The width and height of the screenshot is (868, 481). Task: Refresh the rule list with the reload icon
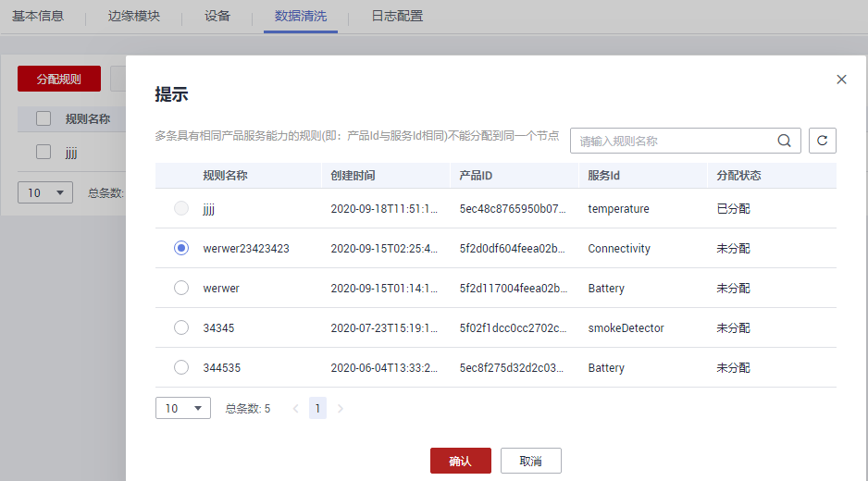coord(822,141)
